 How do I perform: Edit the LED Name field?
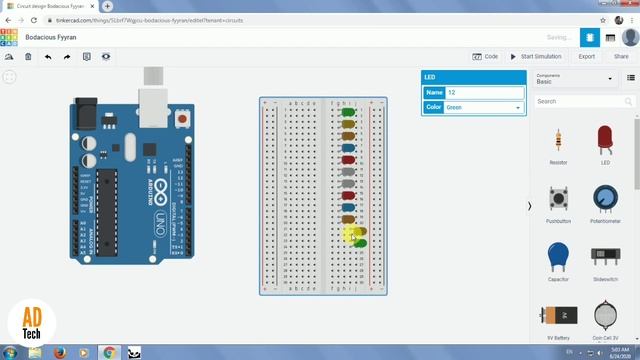484,93
